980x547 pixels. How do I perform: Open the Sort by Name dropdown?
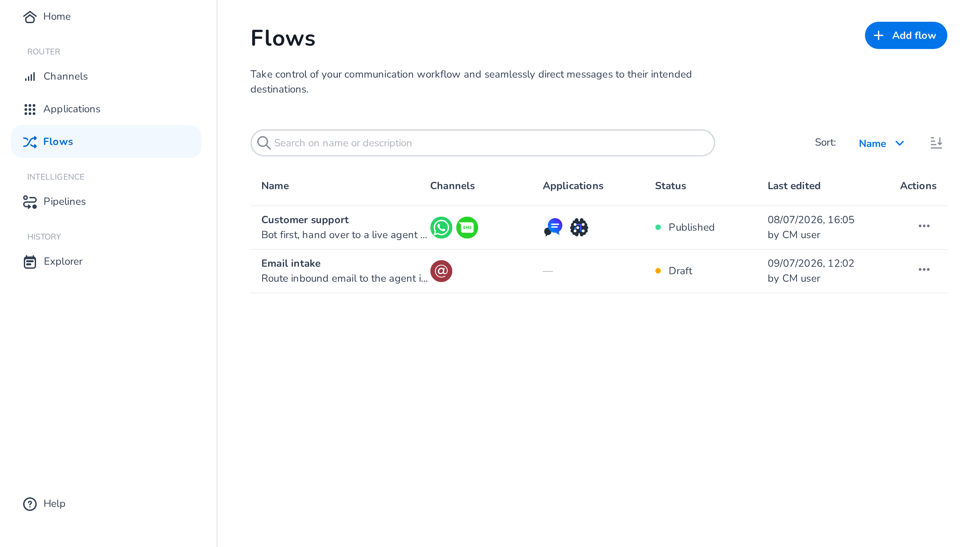coord(881,144)
